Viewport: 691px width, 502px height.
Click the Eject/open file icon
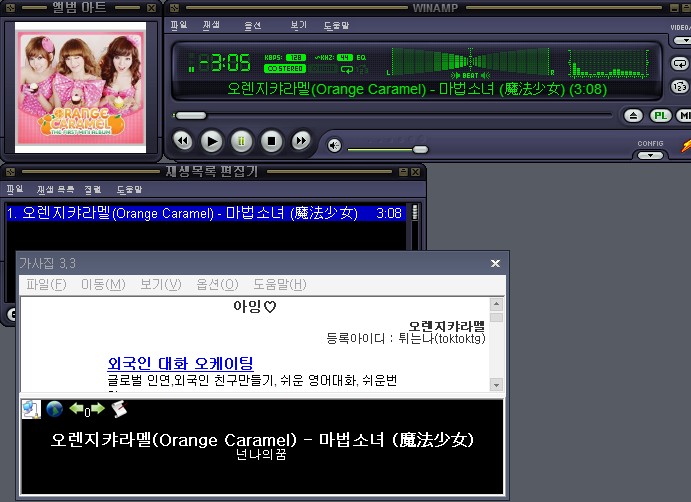[x=633, y=116]
